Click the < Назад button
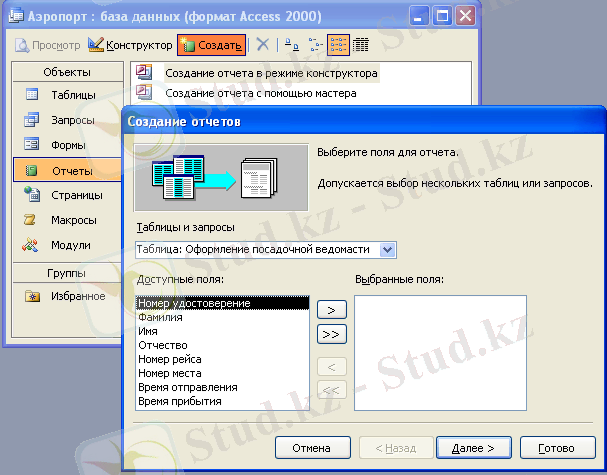Viewport: 607px width, 475px height. click(x=396, y=448)
